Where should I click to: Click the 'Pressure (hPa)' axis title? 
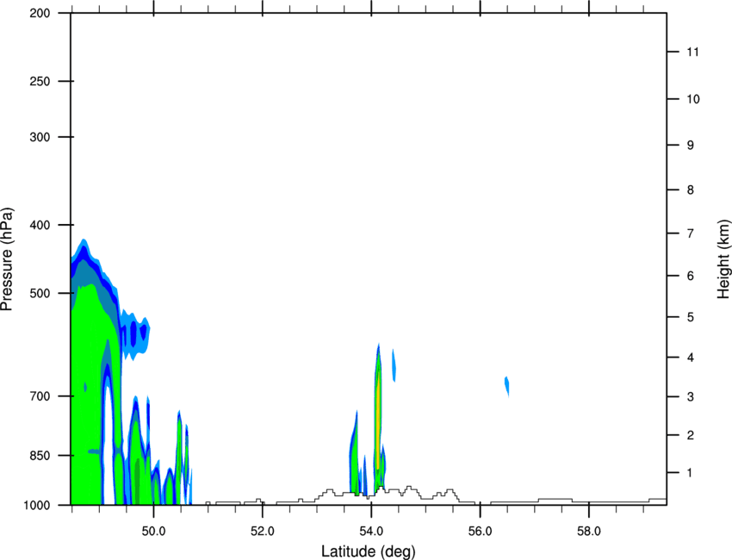(x=7, y=259)
